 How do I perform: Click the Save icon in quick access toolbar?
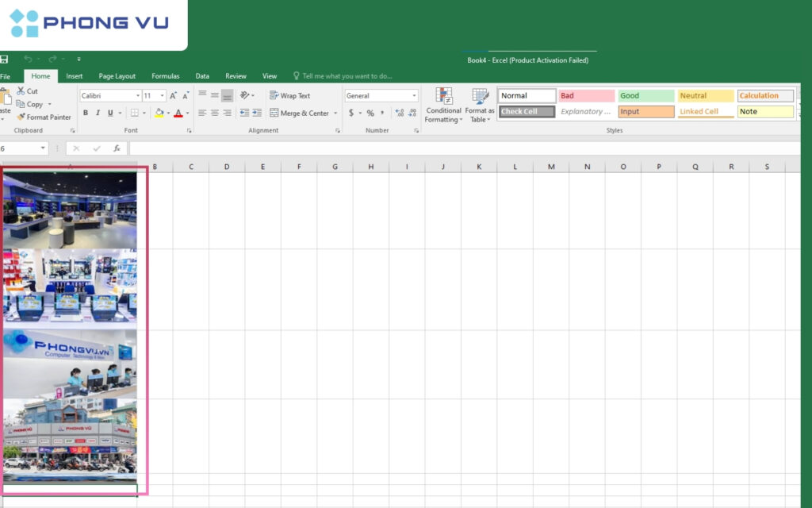pos(4,59)
